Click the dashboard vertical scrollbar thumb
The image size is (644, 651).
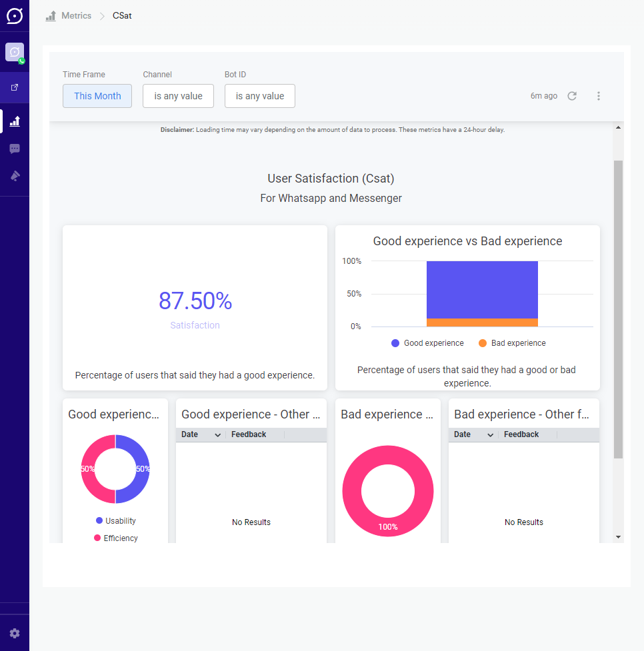(x=618, y=309)
